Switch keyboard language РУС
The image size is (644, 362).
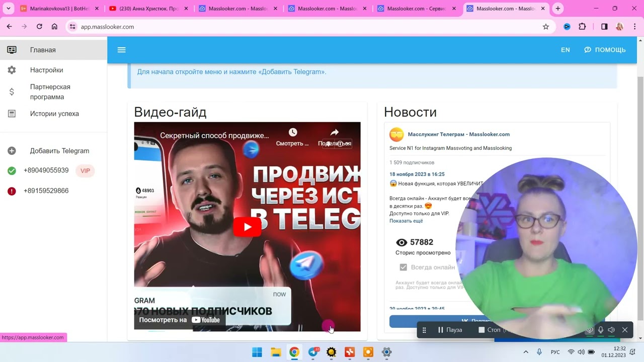tap(555, 352)
